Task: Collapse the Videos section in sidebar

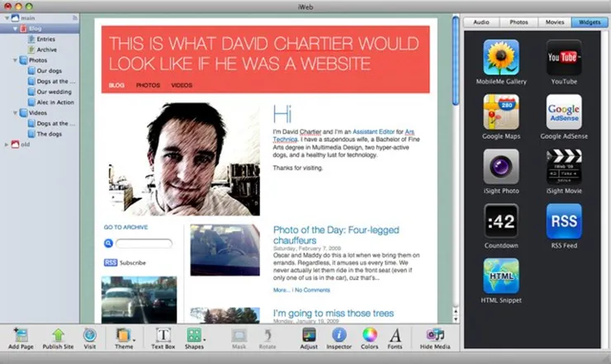Action: click(x=15, y=112)
